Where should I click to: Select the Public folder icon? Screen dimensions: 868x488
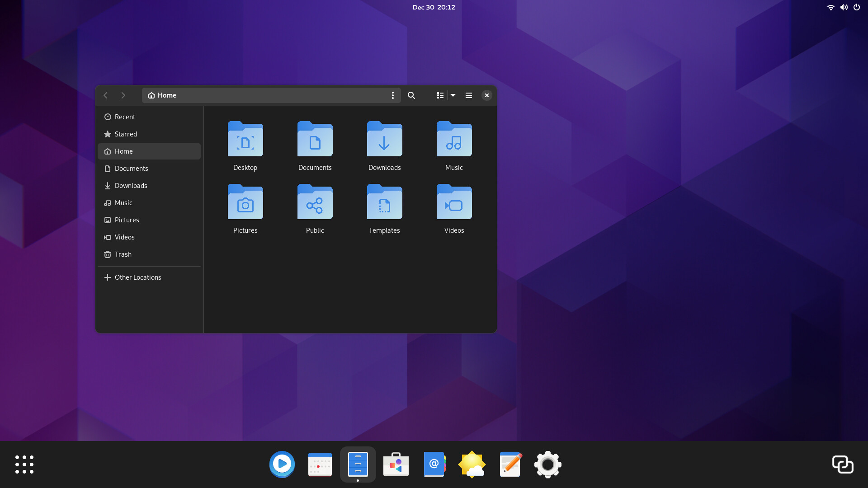coord(315,203)
